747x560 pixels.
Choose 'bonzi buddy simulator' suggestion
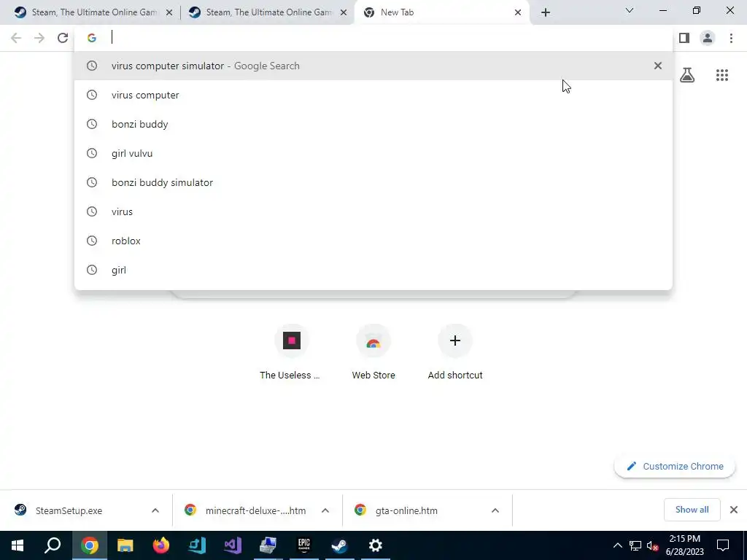coord(373,182)
